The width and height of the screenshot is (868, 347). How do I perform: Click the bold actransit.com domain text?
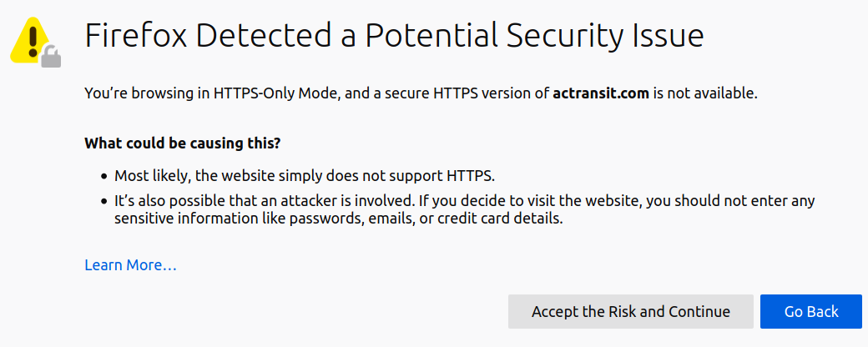pyautogui.click(x=600, y=93)
